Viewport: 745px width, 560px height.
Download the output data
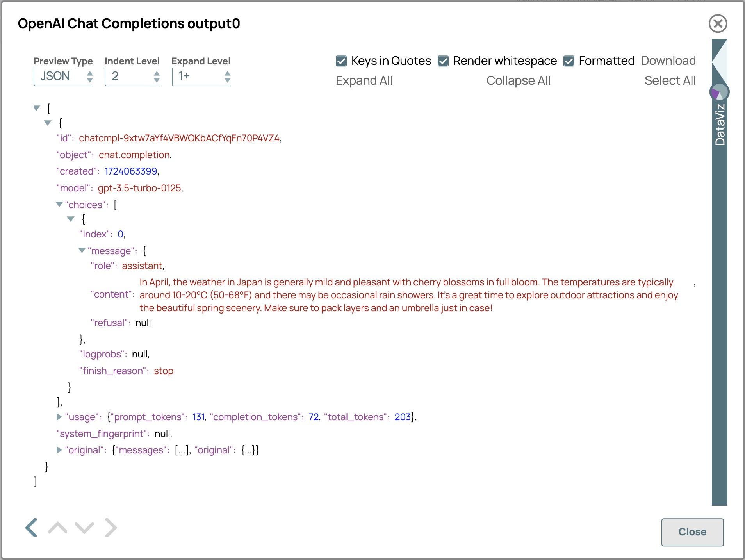(x=668, y=61)
